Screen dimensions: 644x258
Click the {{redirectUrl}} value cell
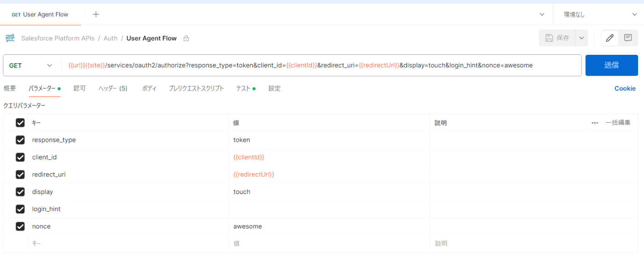329,175
